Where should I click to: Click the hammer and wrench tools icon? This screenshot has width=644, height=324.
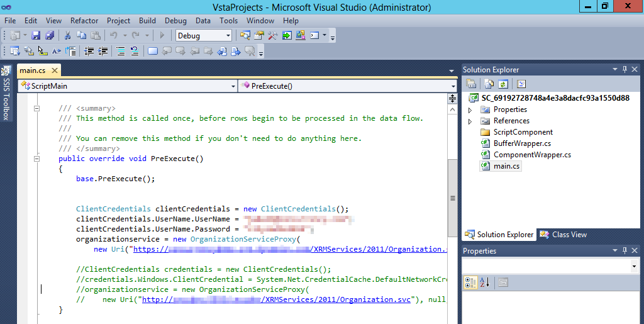click(x=273, y=36)
